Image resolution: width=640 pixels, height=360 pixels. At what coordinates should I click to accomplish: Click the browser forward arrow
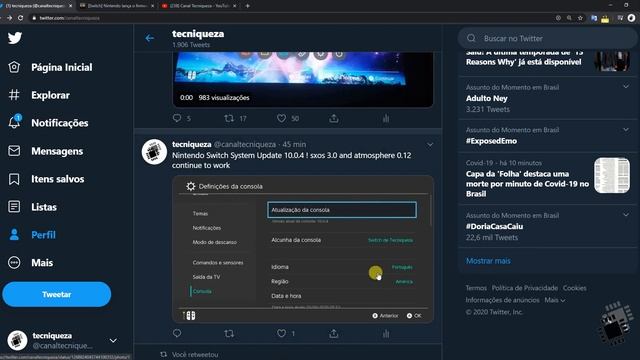point(9,18)
